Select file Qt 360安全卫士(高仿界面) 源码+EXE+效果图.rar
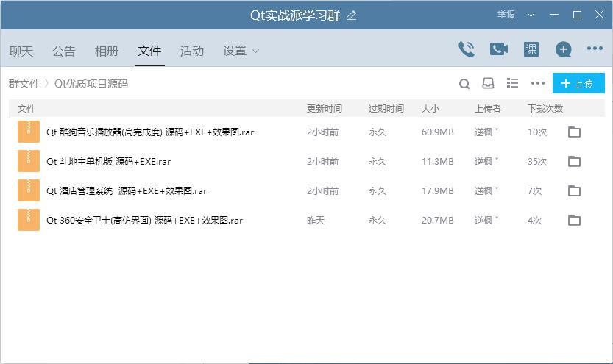The image size is (613, 364). (x=144, y=221)
